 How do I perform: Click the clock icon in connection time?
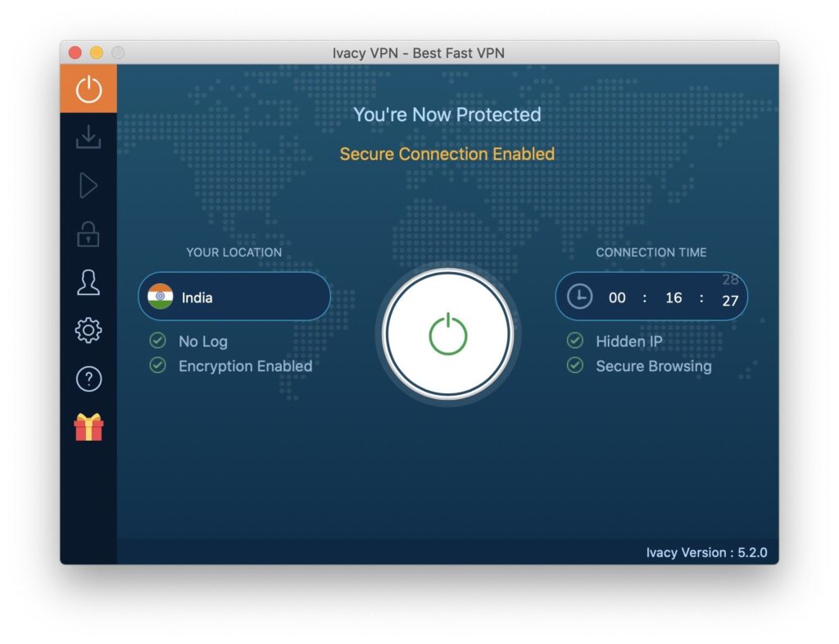tap(579, 297)
